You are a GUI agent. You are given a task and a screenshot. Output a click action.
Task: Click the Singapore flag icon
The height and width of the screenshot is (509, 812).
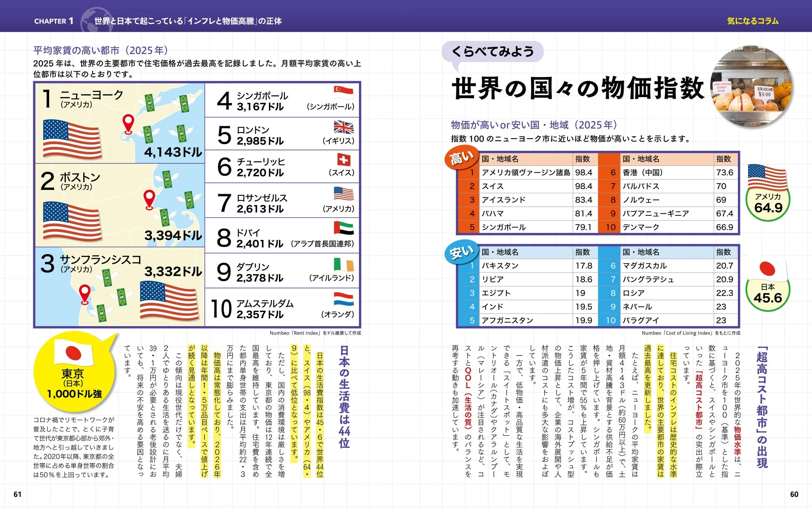[344, 92]
